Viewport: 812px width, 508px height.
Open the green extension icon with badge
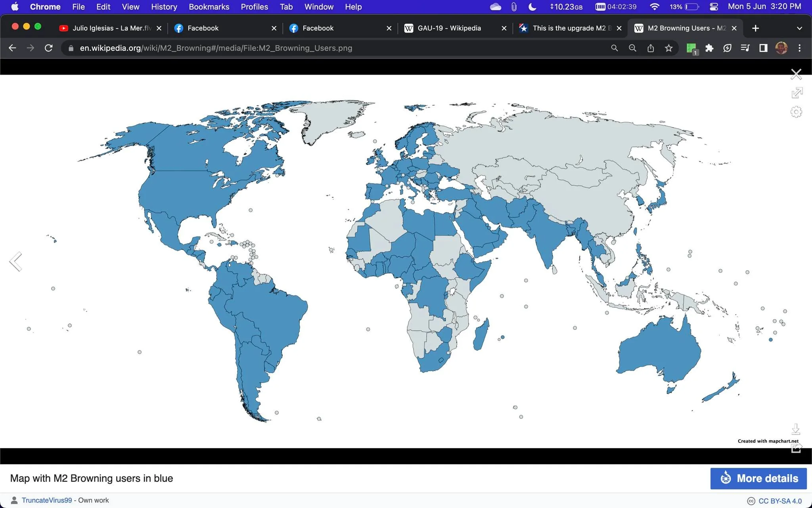(691, 48)
